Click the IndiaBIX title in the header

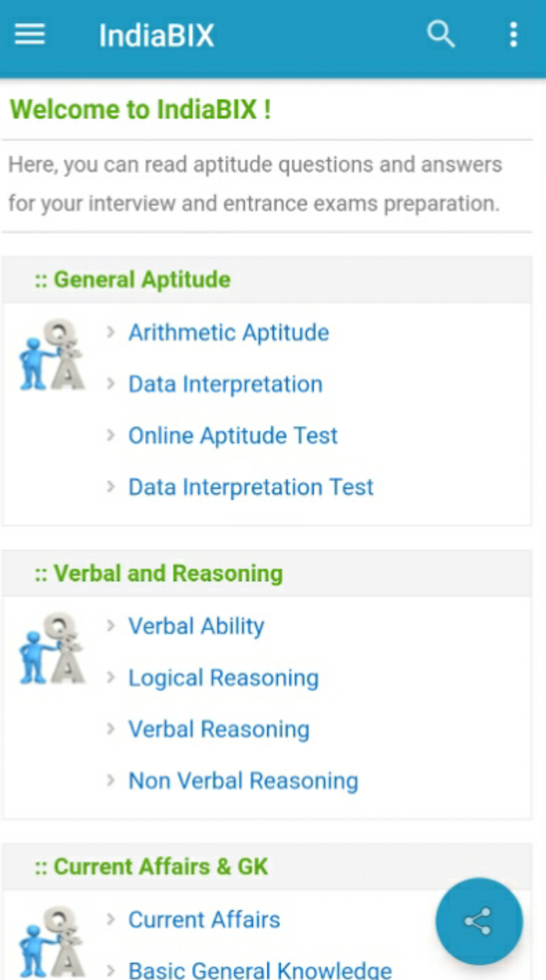click(x=157, y=35)
